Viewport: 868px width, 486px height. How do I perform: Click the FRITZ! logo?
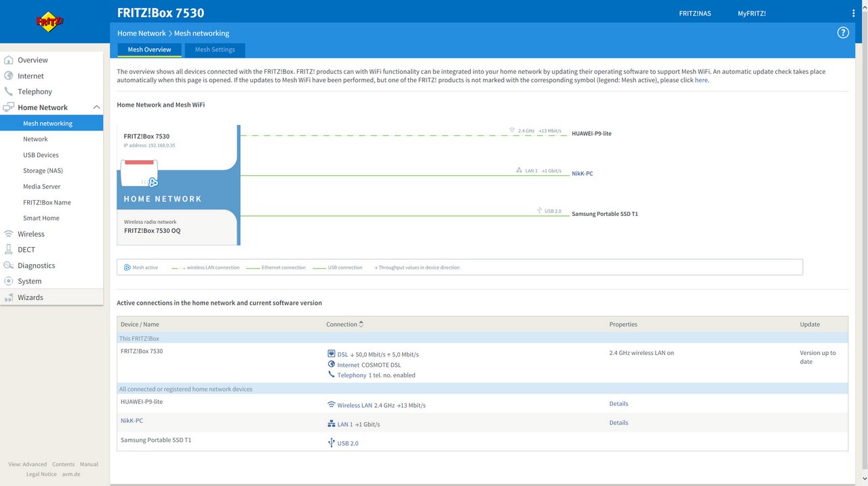tap(50, 22)
